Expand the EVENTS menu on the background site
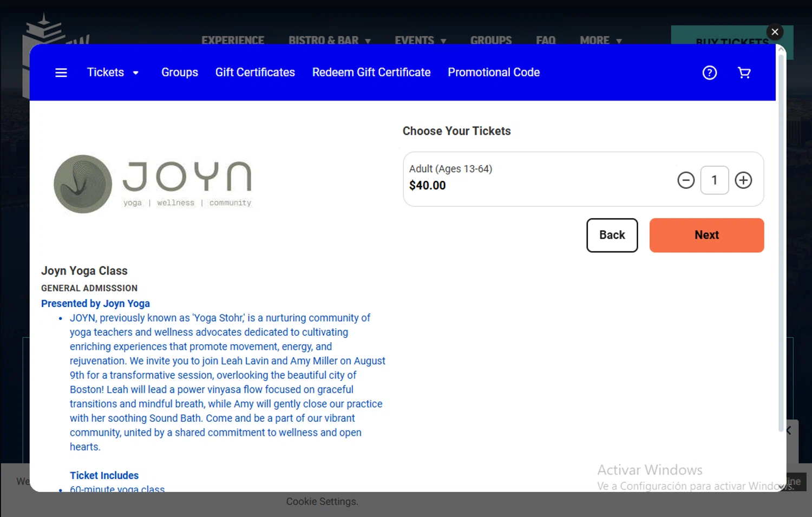 click(x=420, y=40)
